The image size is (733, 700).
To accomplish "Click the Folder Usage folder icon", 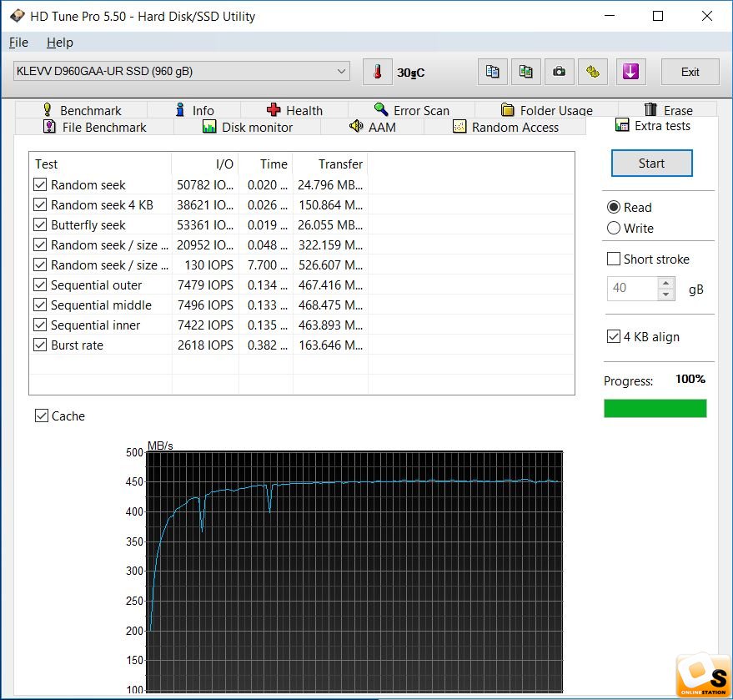I will [x=507, y=110].
